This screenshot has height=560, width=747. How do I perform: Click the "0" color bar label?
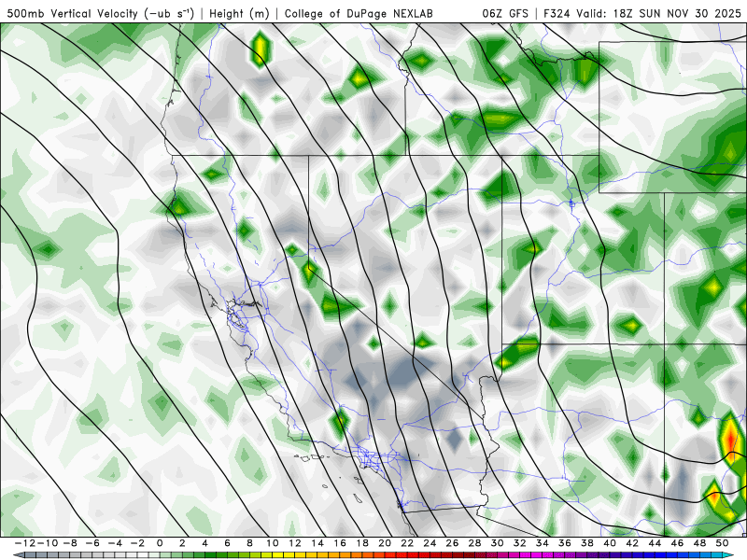pyautogui.click(x=160, y=543)
